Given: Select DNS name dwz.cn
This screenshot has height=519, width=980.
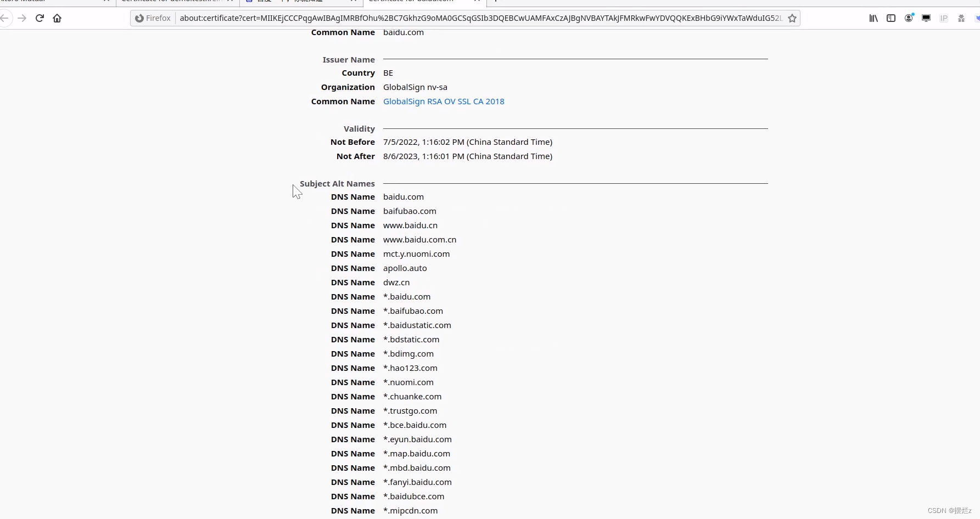Looking at the screenshot, I should pyautogui.click(x=396, y=283).
